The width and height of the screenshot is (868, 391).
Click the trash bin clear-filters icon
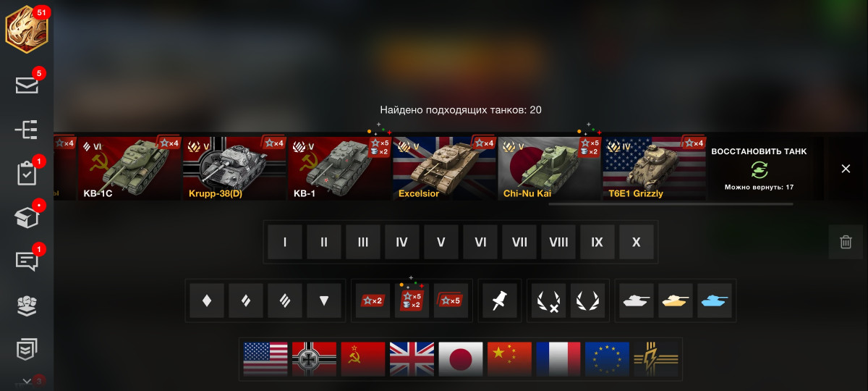tap(846, 242)
